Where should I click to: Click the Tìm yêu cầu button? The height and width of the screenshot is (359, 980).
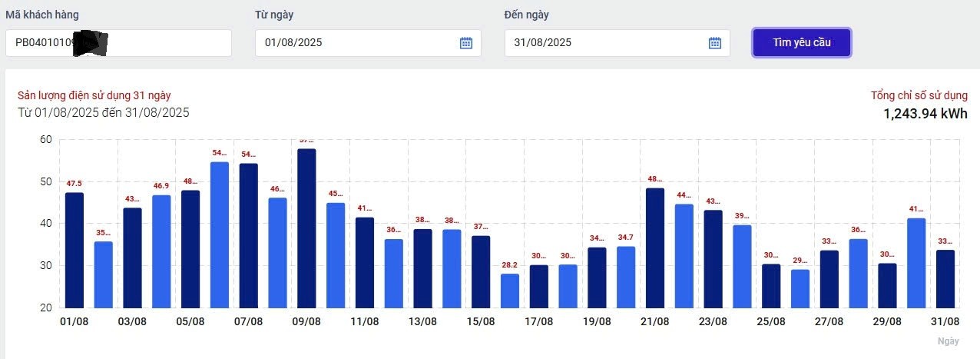(802, 42)
